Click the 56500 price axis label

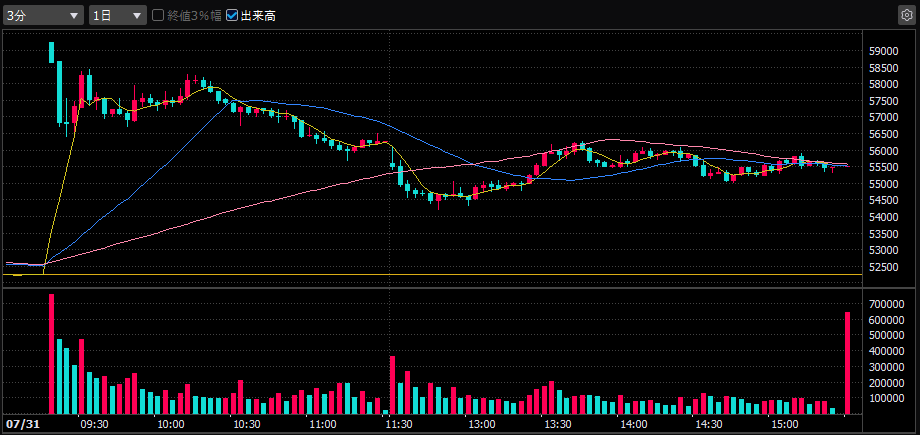click(x=883, y=134)
